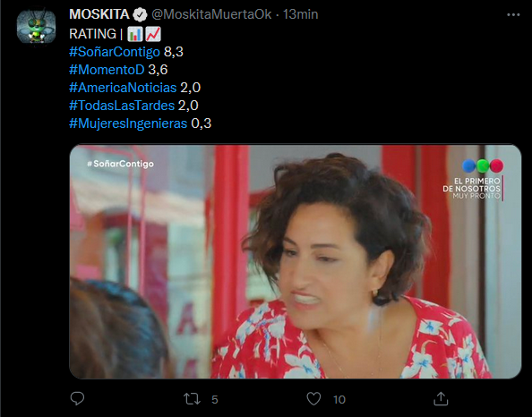Follow the #MujeresIngenieras hashtag link
The height and width of the screenshot is (417, 532).
point(128,123)
